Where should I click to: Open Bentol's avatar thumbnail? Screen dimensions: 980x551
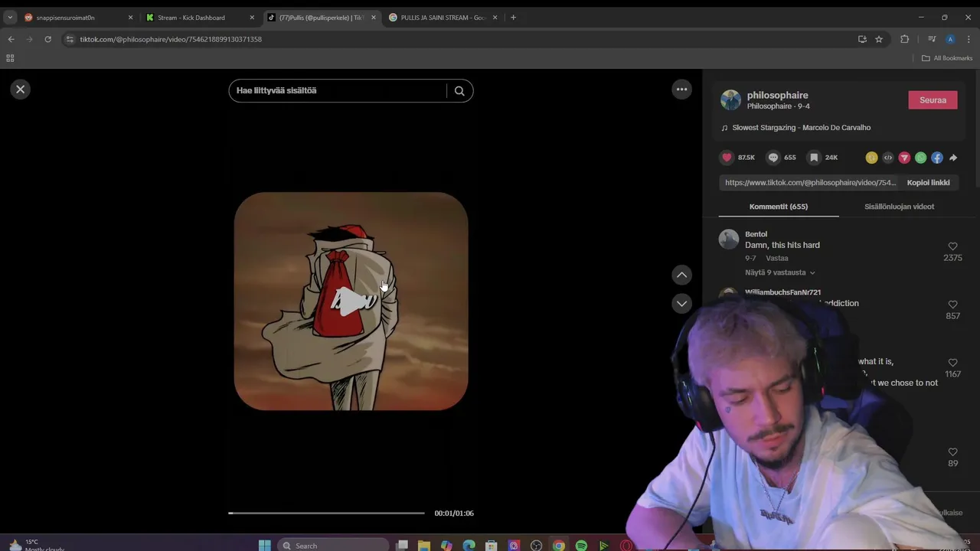pyautogui.click(x=728, y=240)
